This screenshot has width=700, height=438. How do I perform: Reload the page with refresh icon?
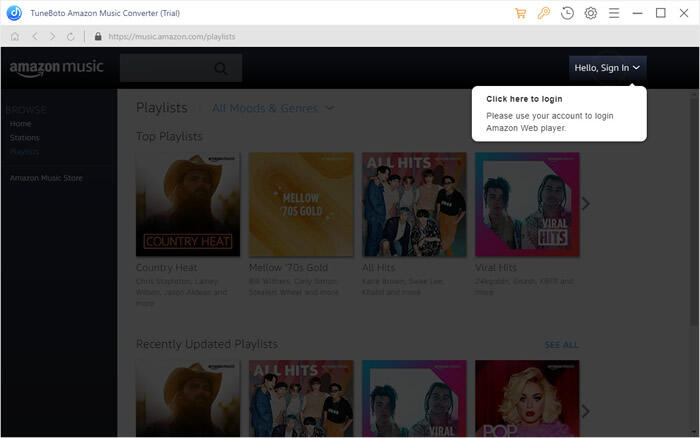coord(71,37)
